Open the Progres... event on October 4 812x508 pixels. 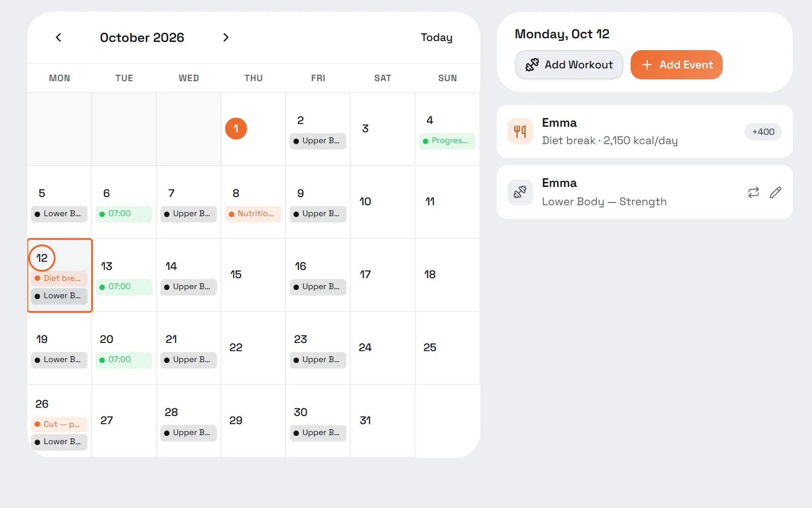(x=448, y=141)
